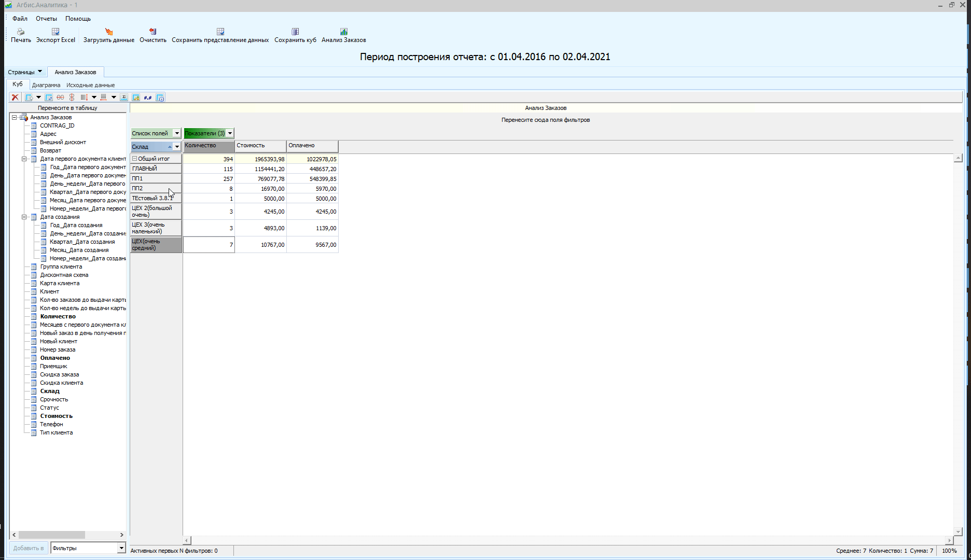Switch to the Исходные данные tab
This screenshot has width=971, height=560.
pyautogui.click(x=91, y=85)
